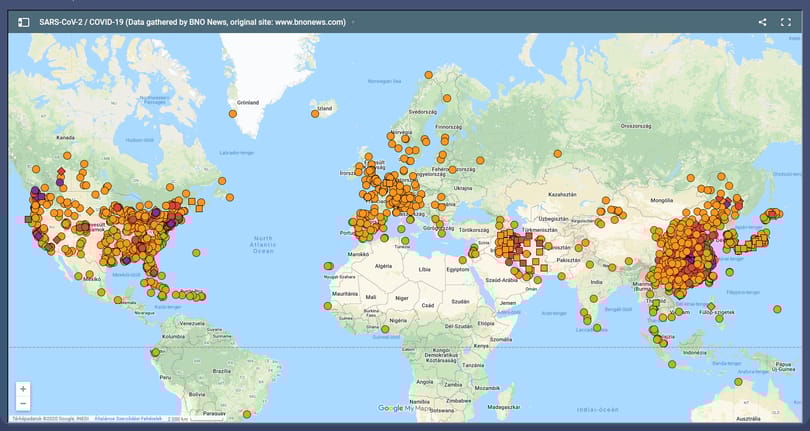Click the SARS-CoV-2 / COVID-19 map title
This screenshot has height=431, width=810.
pyautogui.click(x=192, y=22)
